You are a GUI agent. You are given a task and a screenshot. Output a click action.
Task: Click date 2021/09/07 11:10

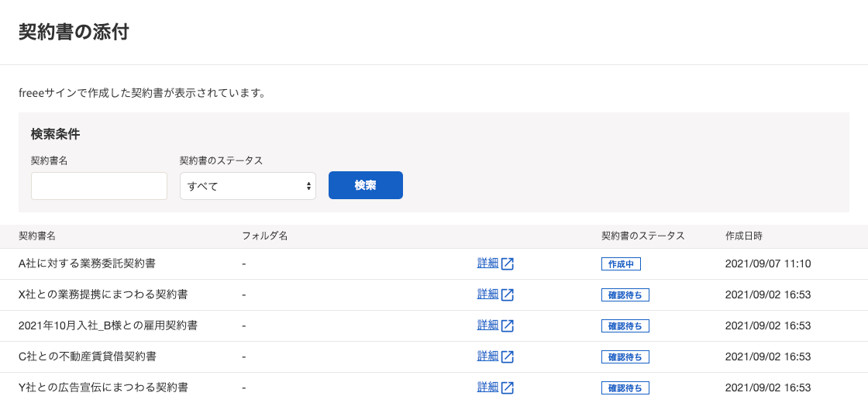pyautogui.click(x=768, y=264)
